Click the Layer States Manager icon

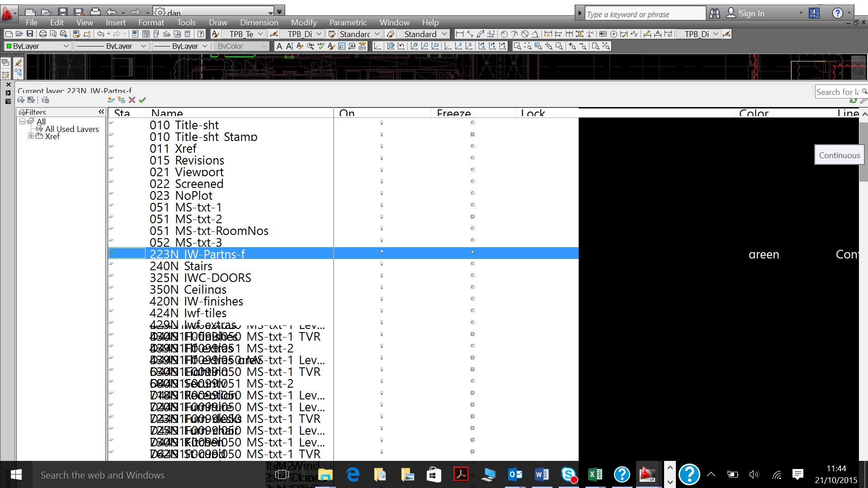(45, 100)
